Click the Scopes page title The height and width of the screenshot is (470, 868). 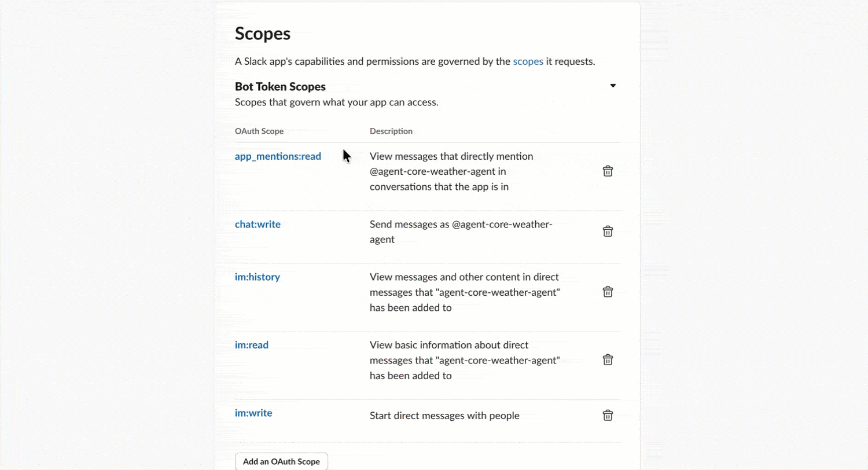click(x=263, y=34)
